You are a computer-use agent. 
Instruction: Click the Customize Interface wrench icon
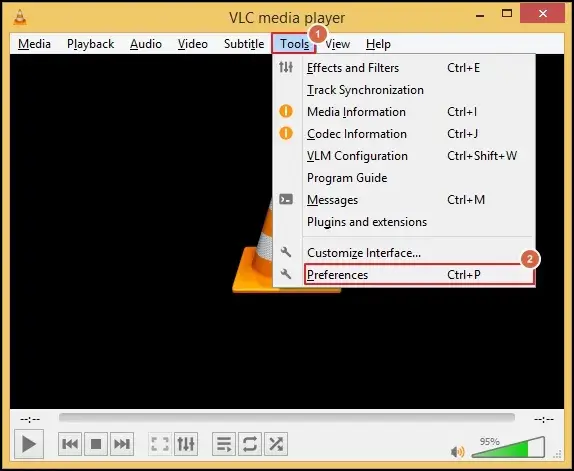(286, 252)
